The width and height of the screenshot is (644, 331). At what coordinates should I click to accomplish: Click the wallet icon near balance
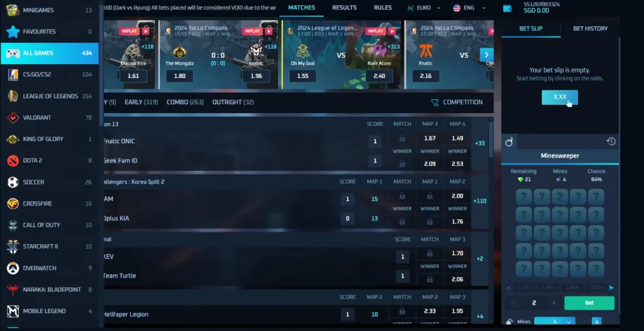pos(508,8)
